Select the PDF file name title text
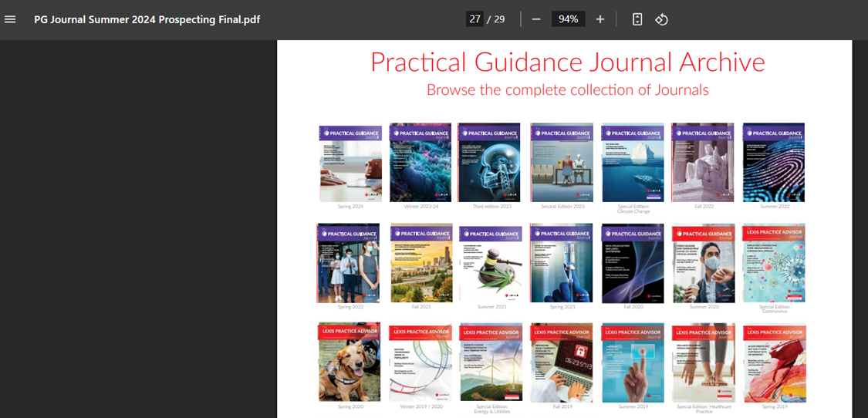This screenshot has height=418, width=868. click(147, 19)
